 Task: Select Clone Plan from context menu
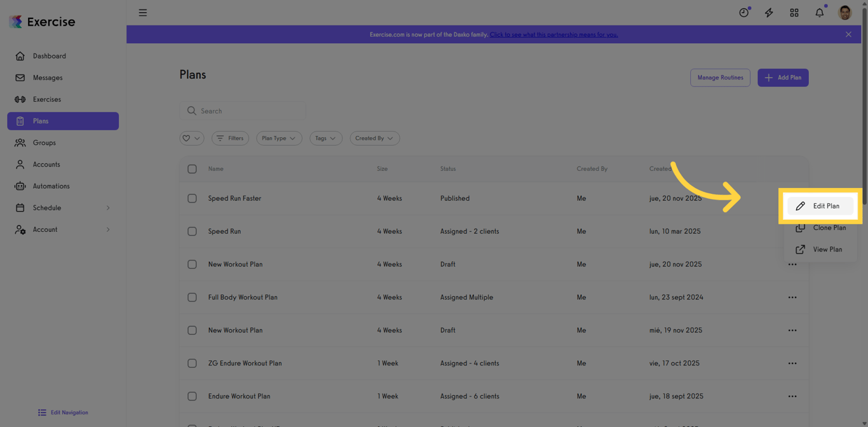coord(820,227)
